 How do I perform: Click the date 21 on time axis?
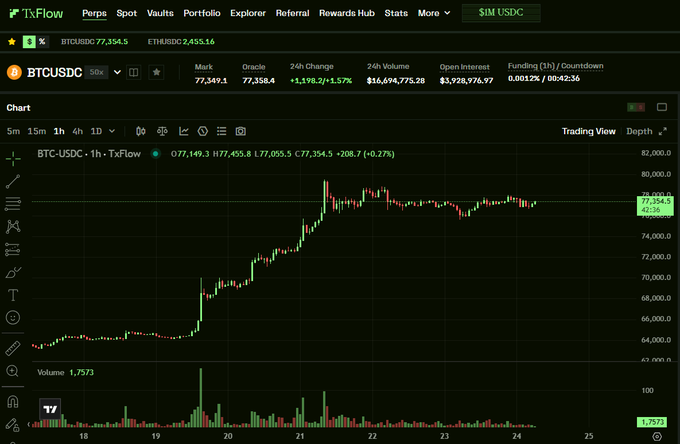300,436
